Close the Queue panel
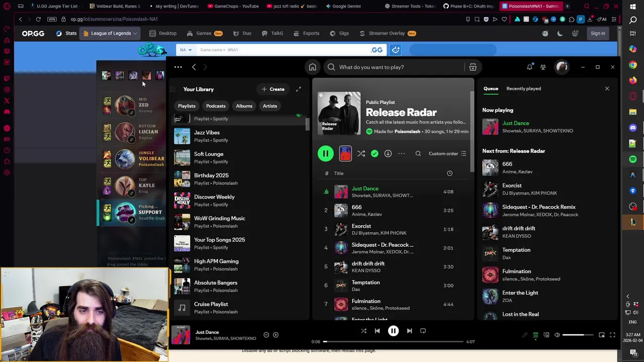 point(607,88)
